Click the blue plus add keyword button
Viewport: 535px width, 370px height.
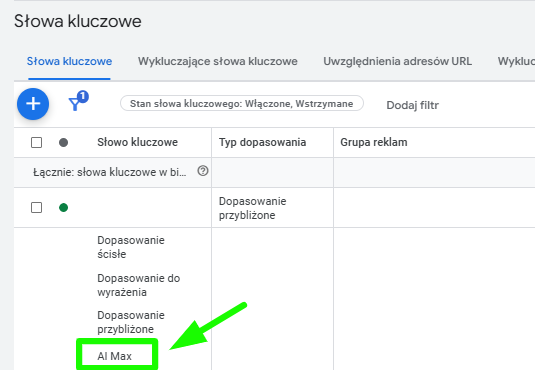(33, 104)
